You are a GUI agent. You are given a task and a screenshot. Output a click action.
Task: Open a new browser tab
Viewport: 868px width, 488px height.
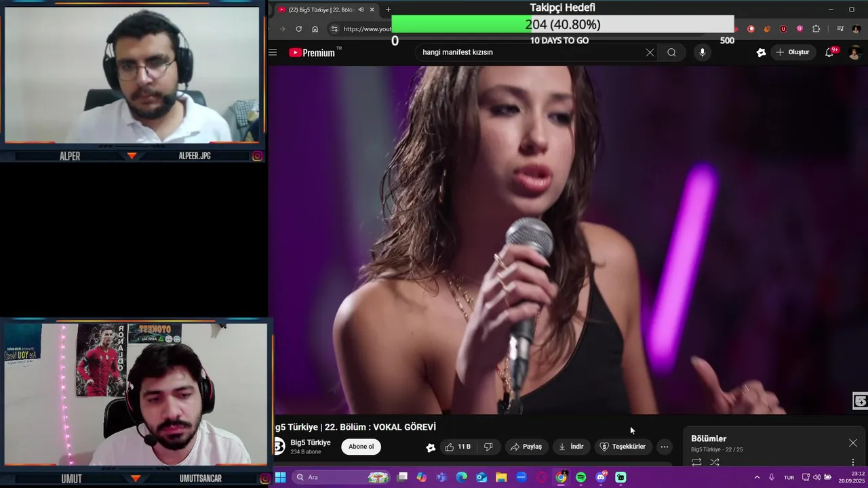388,9
